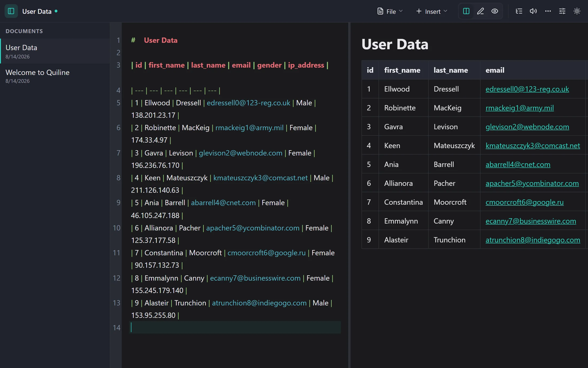Click the # User Data heading in editor
The height and width of the screenshot is (368, 588).
[154, 40]
